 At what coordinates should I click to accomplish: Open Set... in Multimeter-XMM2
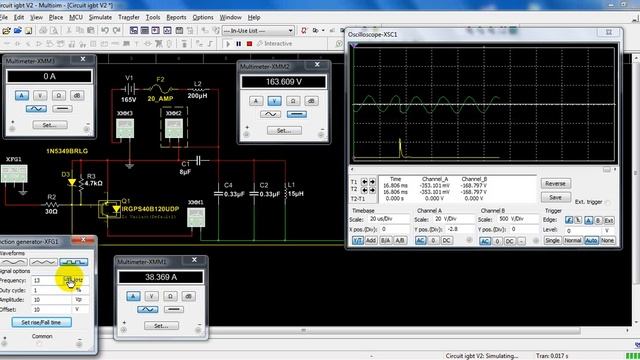coord(284,131)
